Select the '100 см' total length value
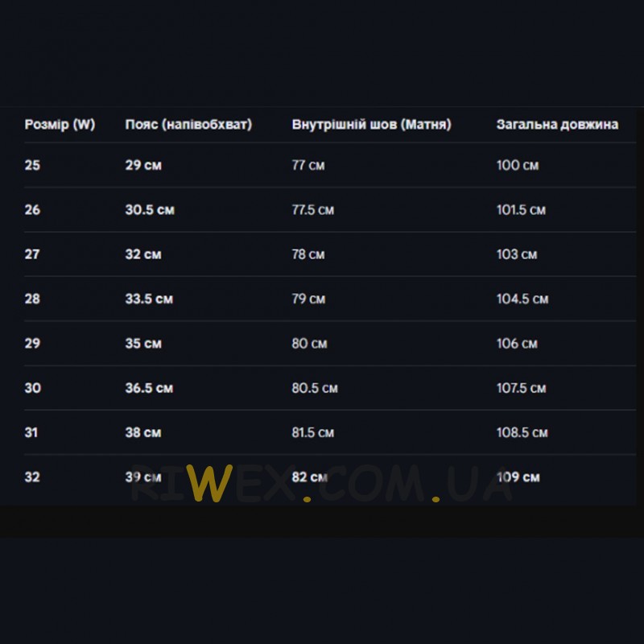644x644 pixels. 518,166
